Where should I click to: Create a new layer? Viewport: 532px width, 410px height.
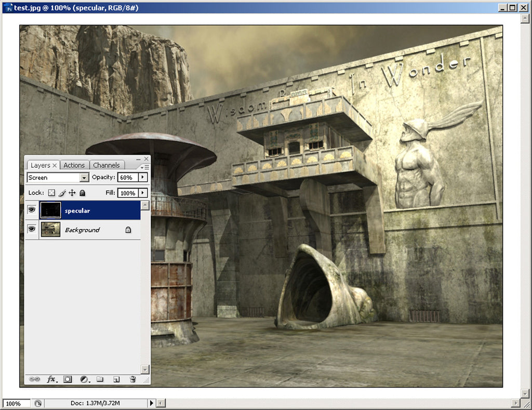(x=116, y=379)
